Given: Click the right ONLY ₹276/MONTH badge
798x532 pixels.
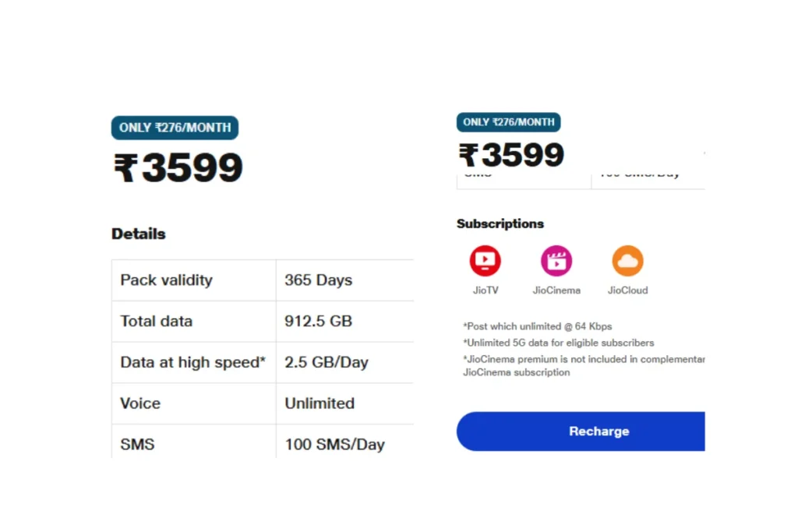Looking at the screenshot, I should [x=508, y=122].
